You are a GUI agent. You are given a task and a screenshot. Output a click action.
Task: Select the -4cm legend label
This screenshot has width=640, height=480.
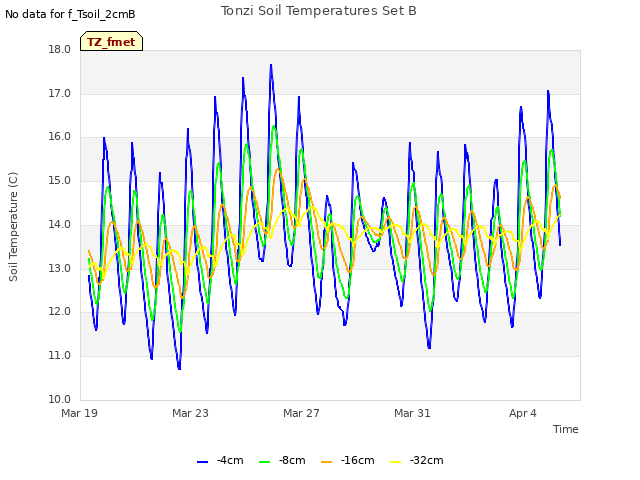point(230,460)
